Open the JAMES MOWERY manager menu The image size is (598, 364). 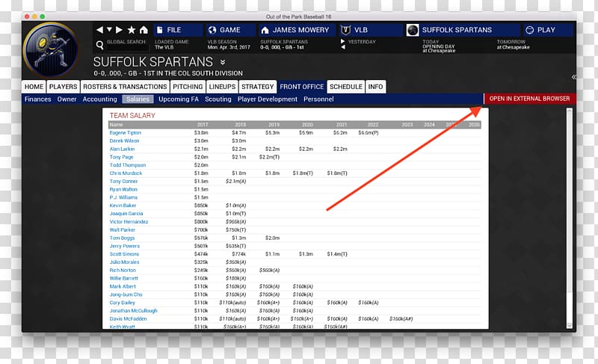[x=297, y=30]
